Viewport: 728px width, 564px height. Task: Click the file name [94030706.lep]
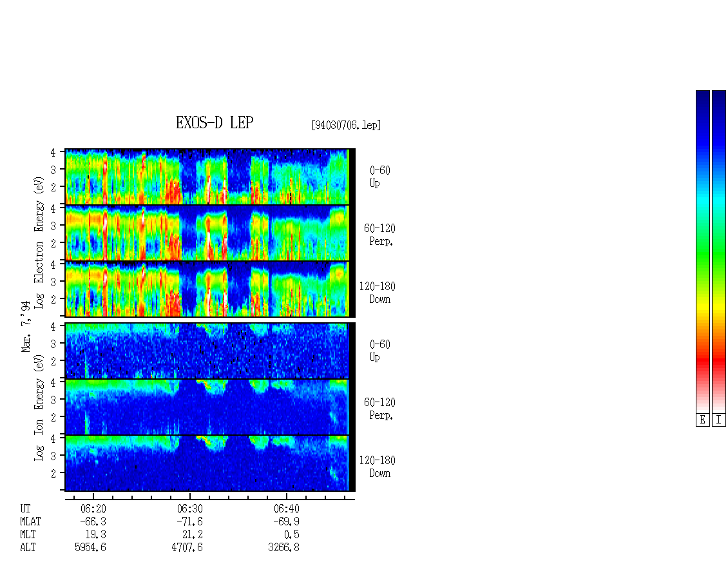(347, 125)
